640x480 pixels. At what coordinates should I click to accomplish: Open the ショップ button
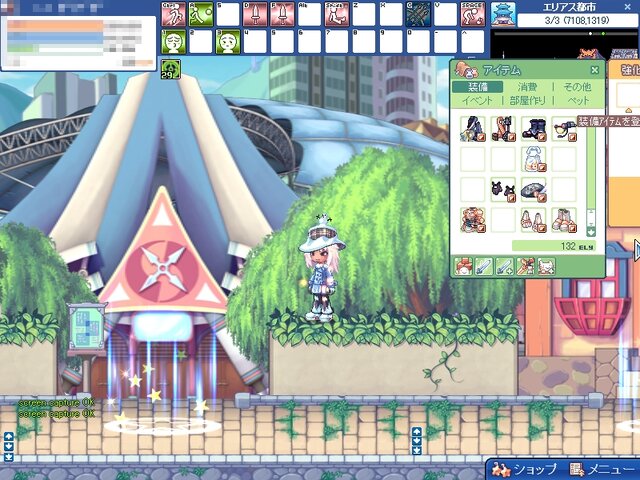coord(525,469)
